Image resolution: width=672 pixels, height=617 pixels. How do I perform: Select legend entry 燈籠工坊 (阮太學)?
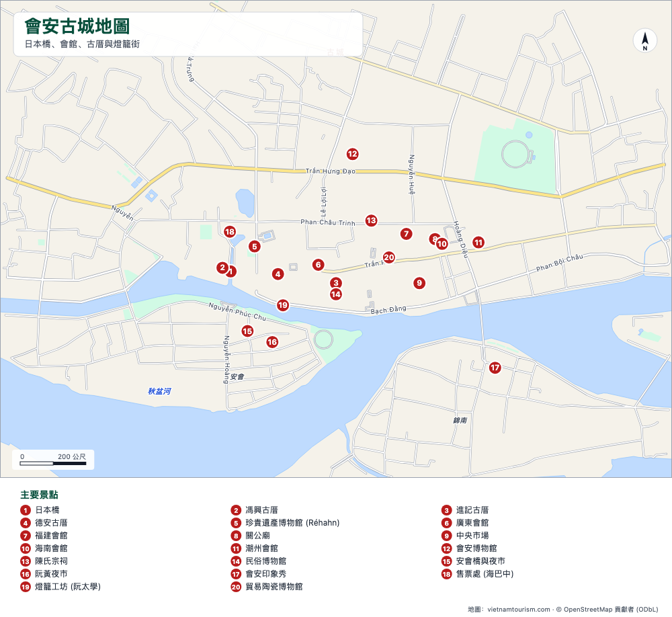coord(68,587)
